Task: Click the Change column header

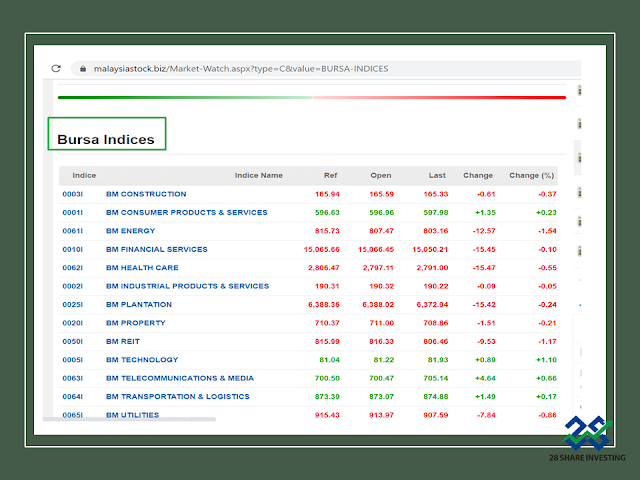Action: [x=478, y=176]
